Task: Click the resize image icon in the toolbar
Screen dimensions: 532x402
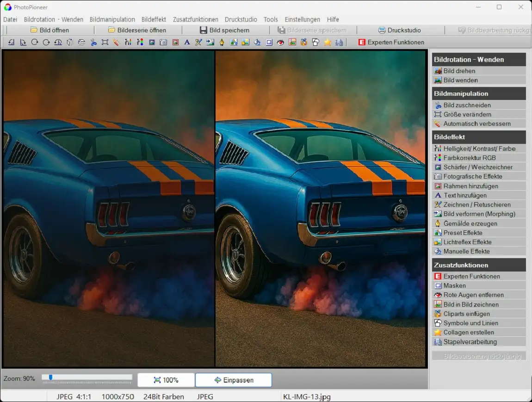Action: [105, 42]
